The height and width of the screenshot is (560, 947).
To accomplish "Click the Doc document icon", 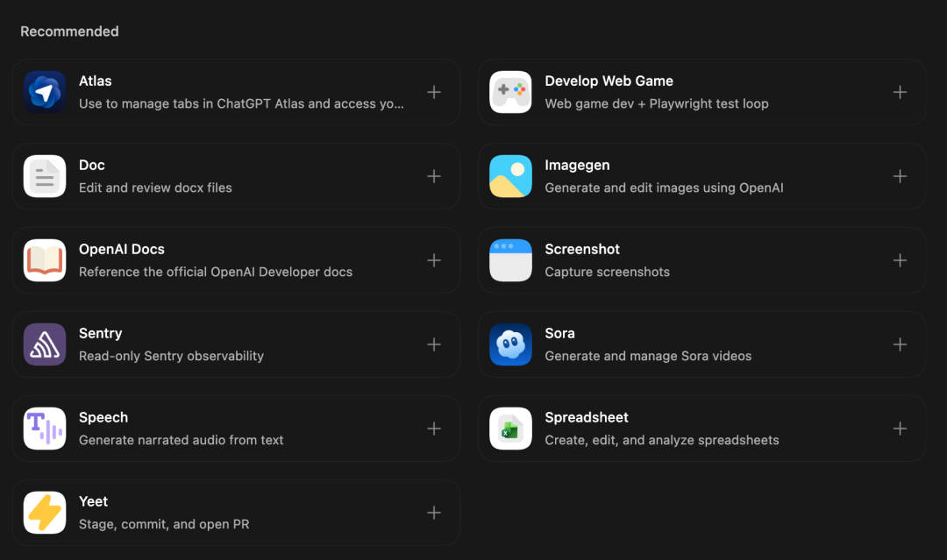I will pos(45,176).
